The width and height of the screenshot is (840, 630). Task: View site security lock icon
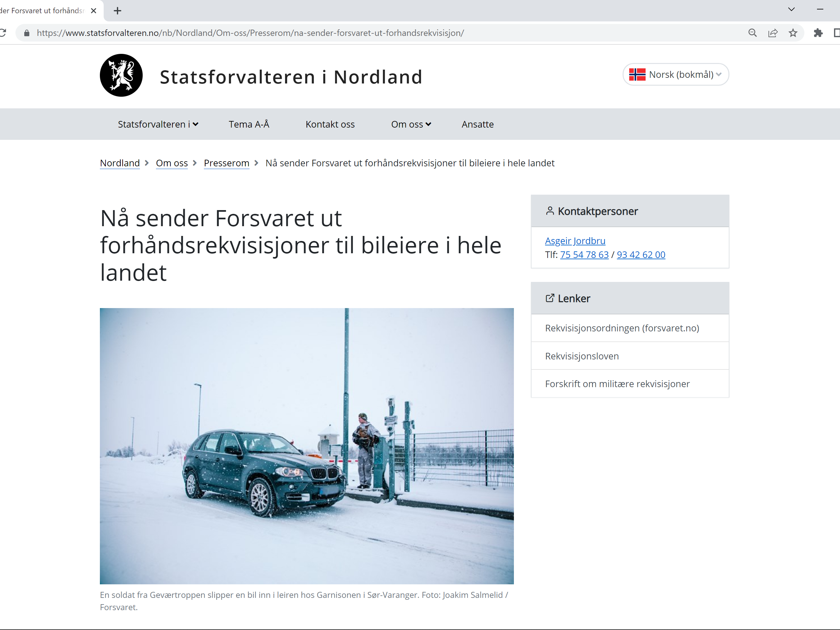pos(26,33)
